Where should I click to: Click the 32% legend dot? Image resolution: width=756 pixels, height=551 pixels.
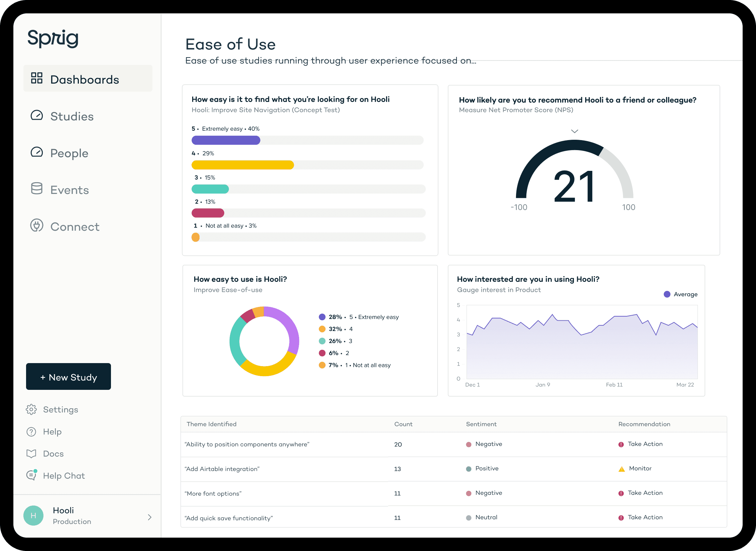322,329
